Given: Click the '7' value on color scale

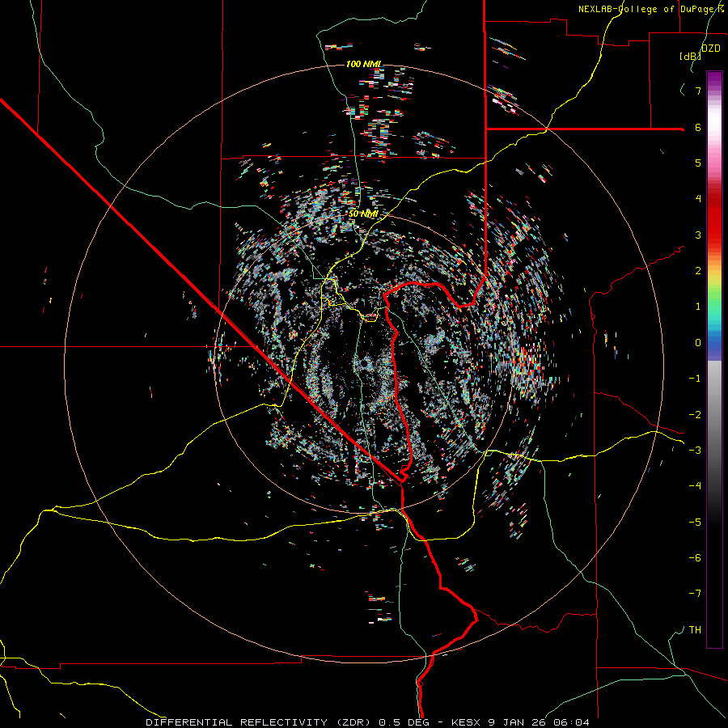Looking at the screenshot, I should pos(698,91).
